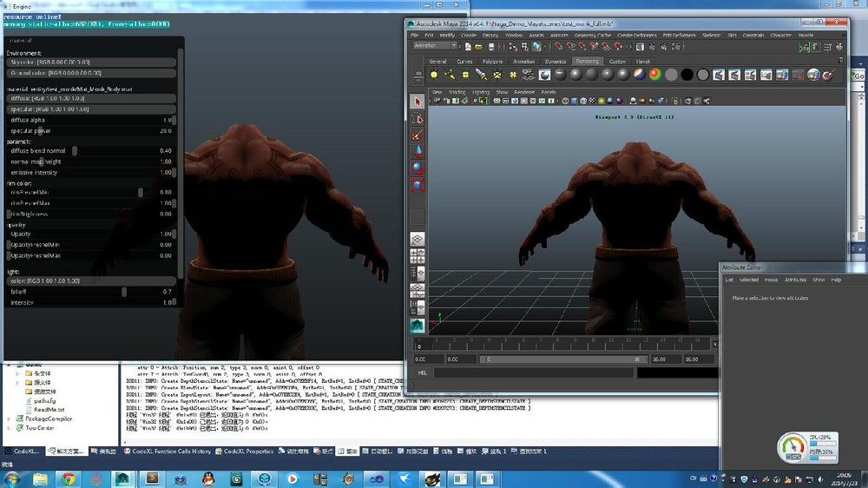The image size is (868, 488).
Task: Click the rainbow ramp shader sphere icon
Action: [654, 75]
